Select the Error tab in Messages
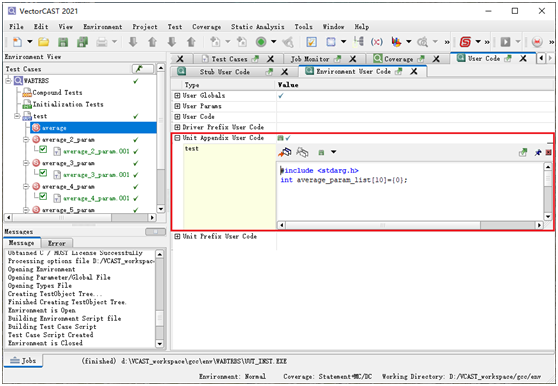 tap(57, 243)
